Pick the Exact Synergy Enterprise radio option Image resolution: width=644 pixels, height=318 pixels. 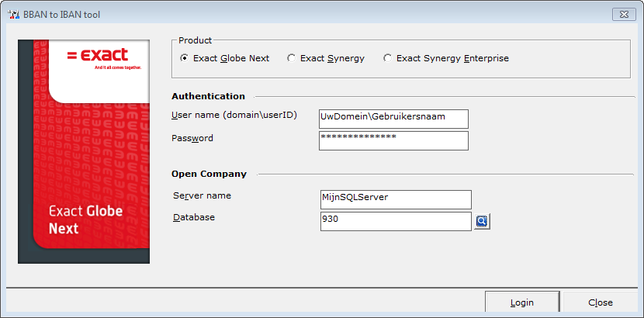click(x=446, y=59)
